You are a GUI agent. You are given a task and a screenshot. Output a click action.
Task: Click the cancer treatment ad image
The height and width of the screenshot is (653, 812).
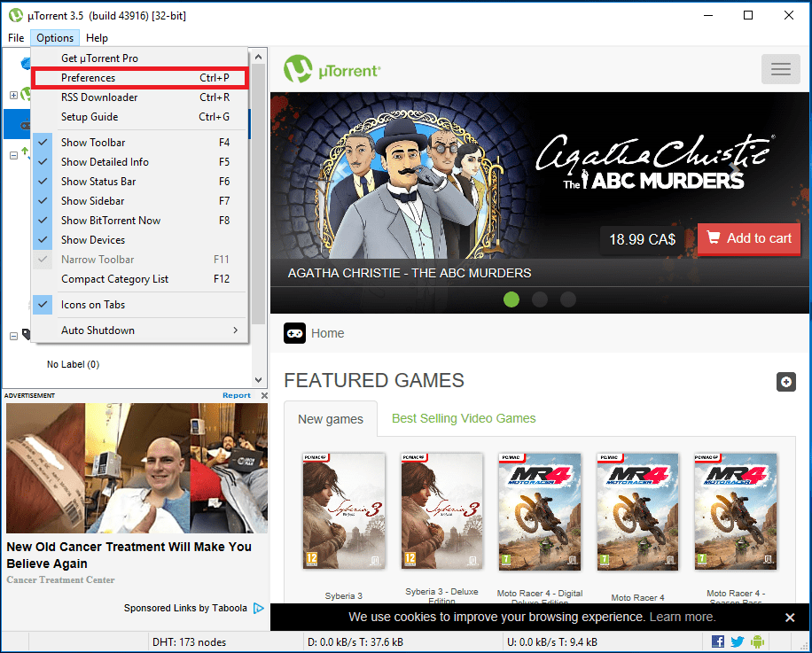point(137,469)
